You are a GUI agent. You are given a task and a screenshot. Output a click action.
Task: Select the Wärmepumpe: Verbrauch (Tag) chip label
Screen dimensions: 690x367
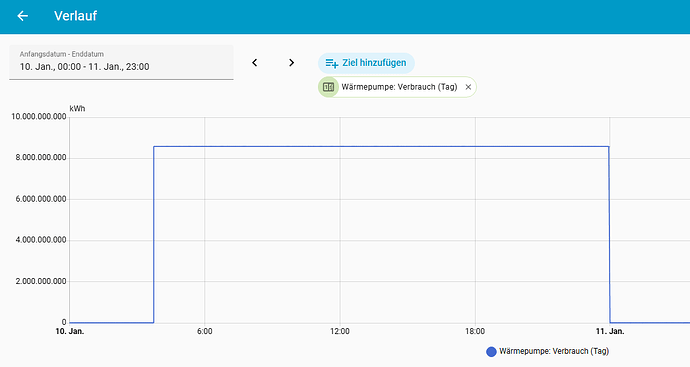(x=399, y=87)
